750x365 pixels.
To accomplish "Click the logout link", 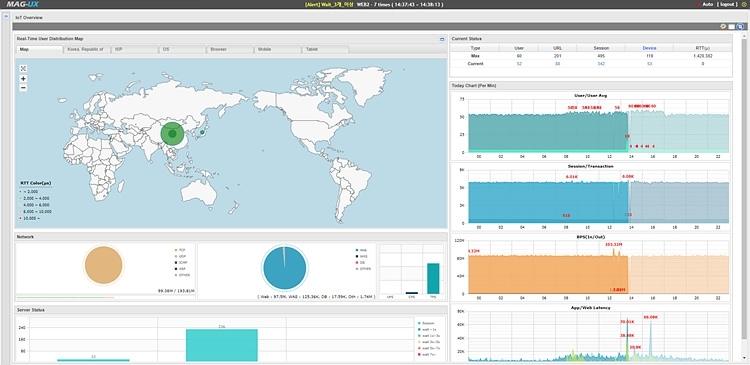I will point(728,4).
